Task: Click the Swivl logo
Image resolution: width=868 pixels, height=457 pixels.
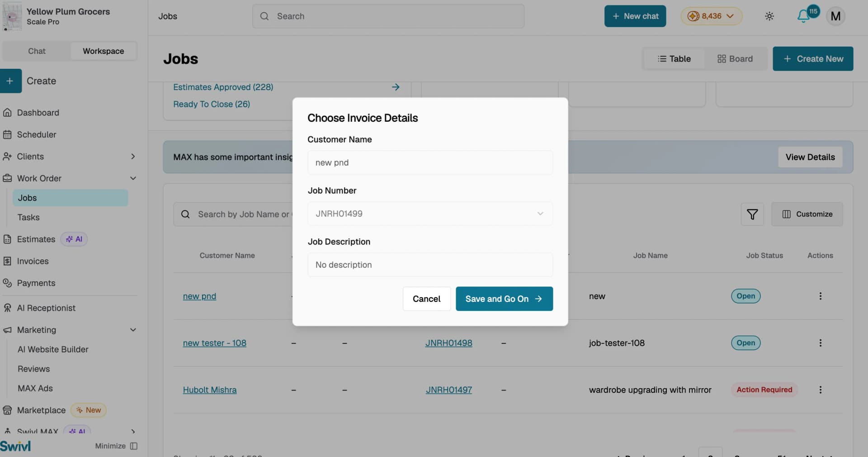Action: coord(16,446)
